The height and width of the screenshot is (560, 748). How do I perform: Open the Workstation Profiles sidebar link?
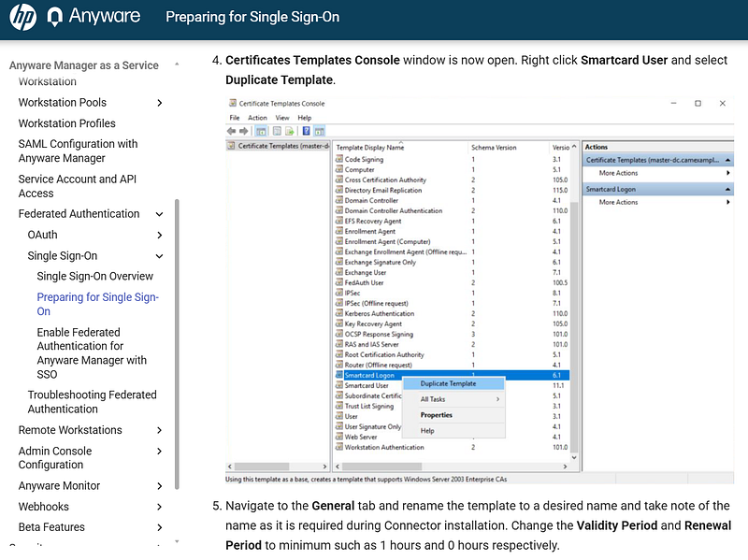66,123
